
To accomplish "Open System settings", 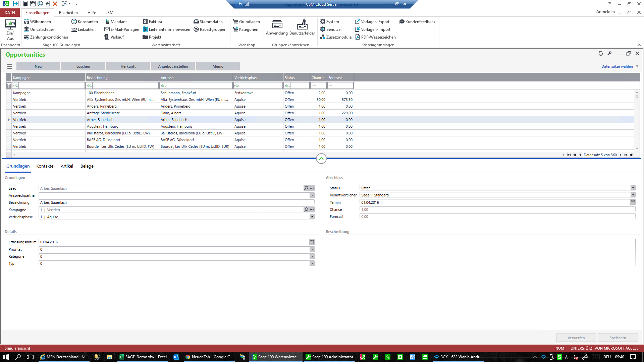I will [x=329, y=22].
